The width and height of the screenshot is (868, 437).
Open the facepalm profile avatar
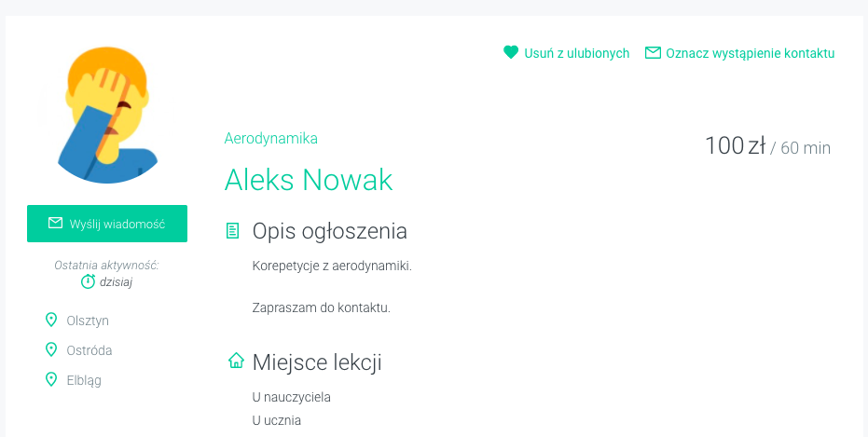tap(107, 115)
